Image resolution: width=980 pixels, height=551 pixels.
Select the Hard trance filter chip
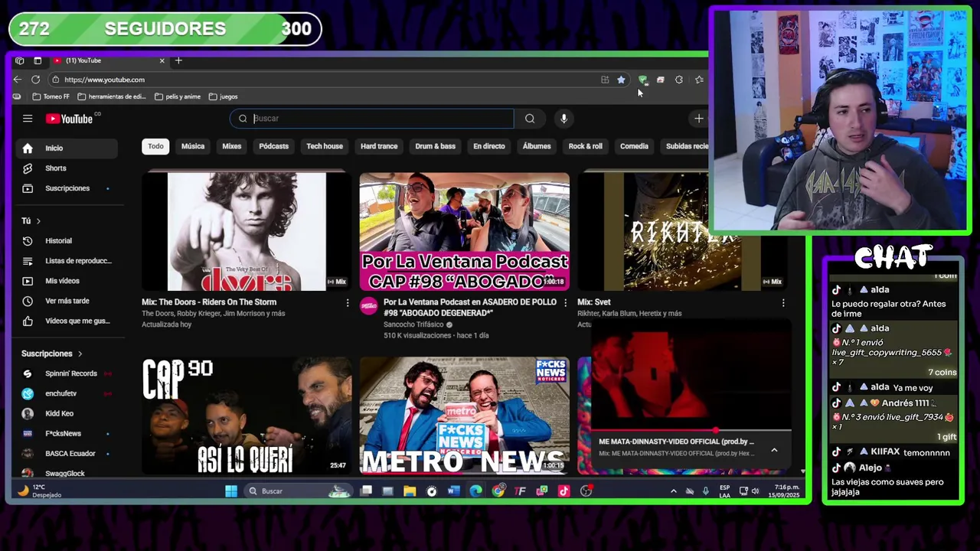[379, 146]
